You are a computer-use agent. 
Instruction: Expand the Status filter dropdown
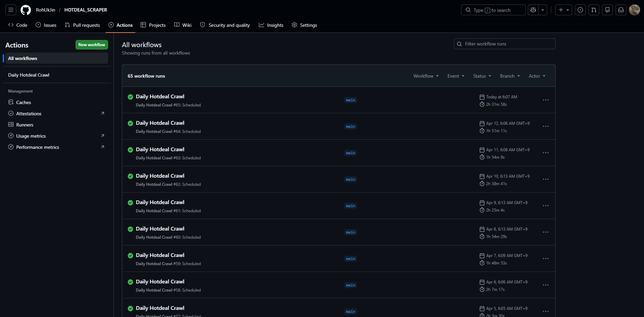click(482, 76)
